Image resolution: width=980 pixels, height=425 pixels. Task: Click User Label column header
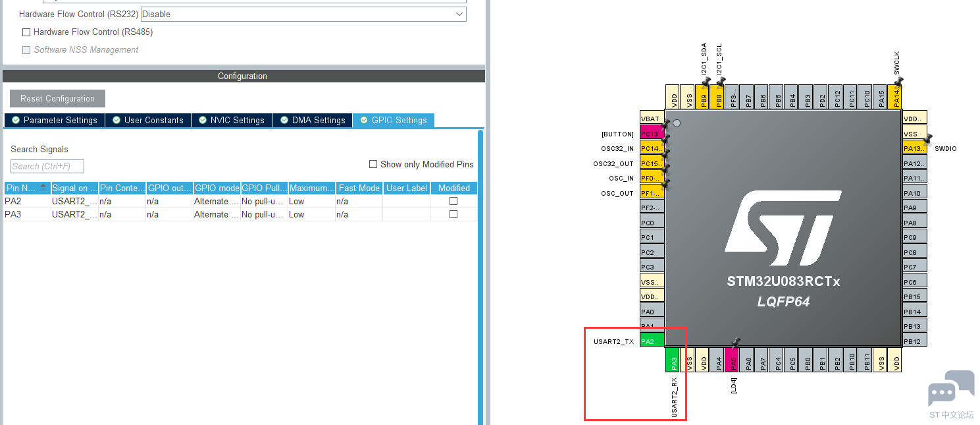407,188
